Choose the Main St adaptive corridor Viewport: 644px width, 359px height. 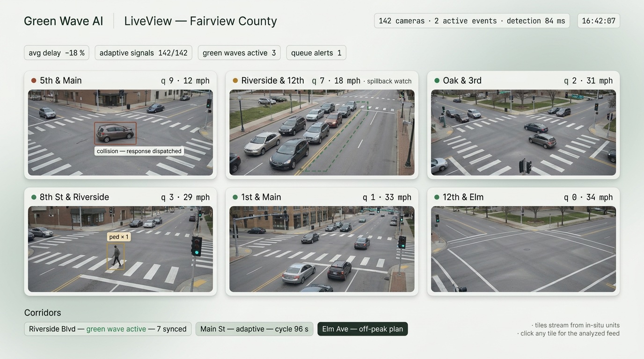[254, 329]
